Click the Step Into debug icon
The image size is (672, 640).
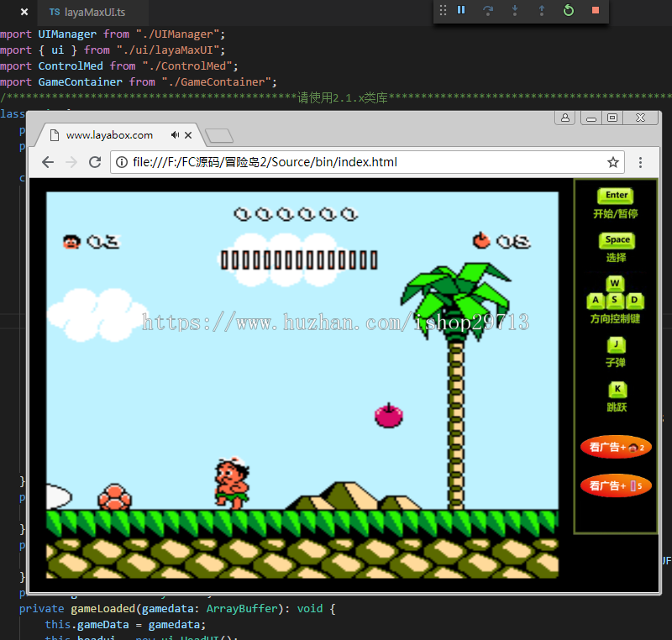click(515, 9)
